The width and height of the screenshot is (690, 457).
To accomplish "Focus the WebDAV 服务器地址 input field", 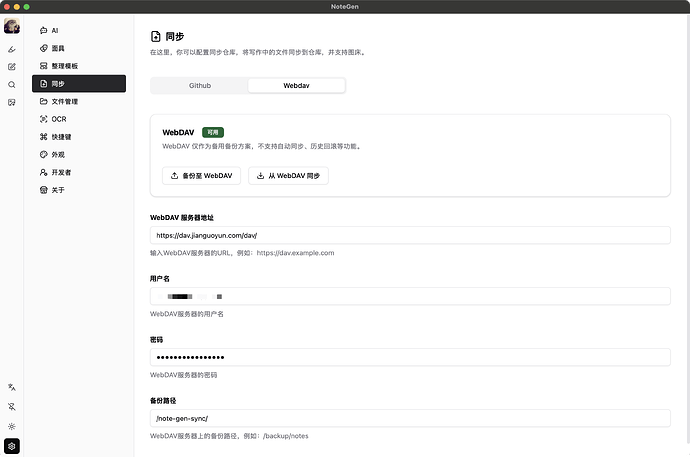I will coord(410,235).
